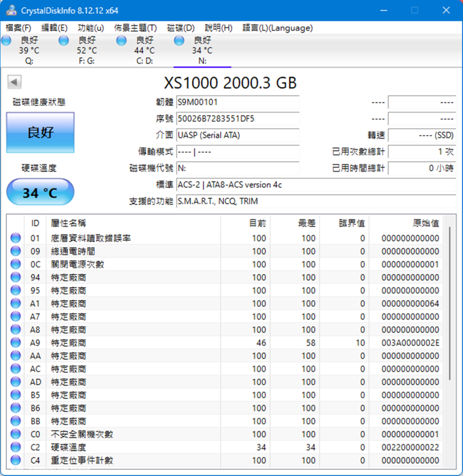Viewport: 463px width, 476px height.
Task: Open the 功能(u) menu
Action: pyautogui.click(x=91, y=28)
